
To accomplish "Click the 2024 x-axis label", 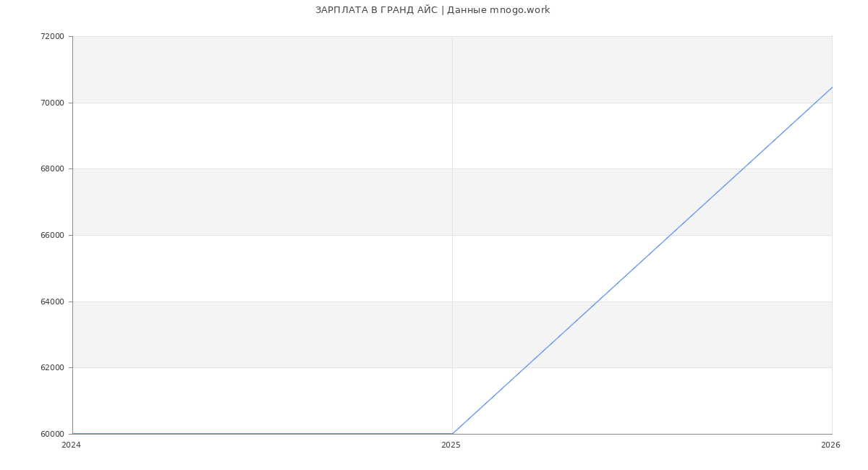I will [71, 445].
